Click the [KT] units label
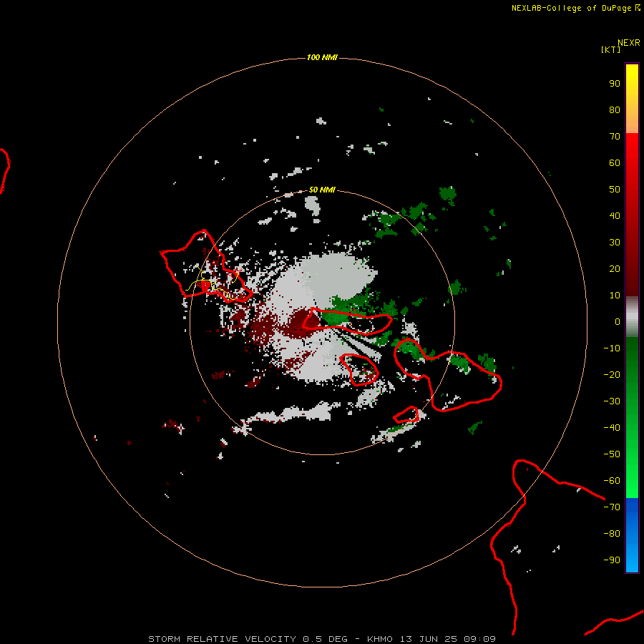The image size is (644, 644). [x=611, y=49]
